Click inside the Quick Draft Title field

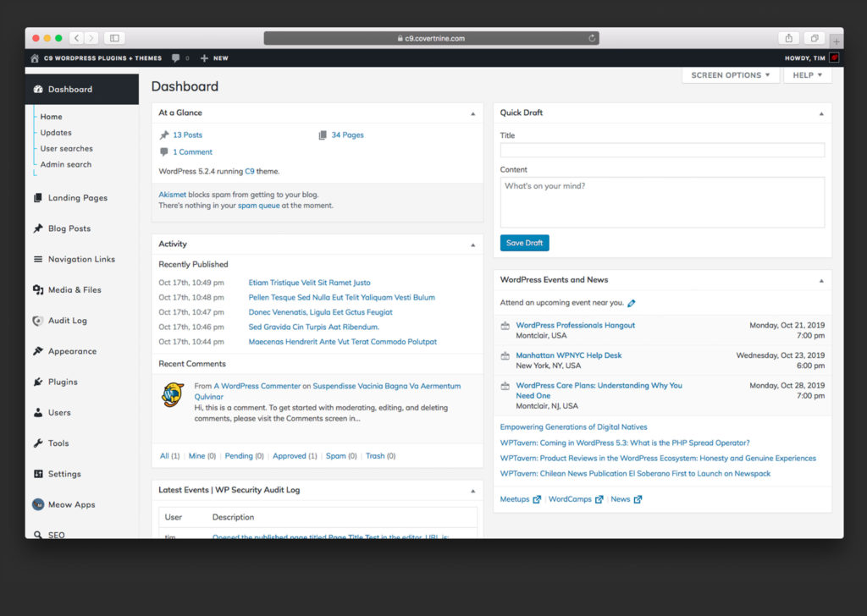click(x=663, y=148)
